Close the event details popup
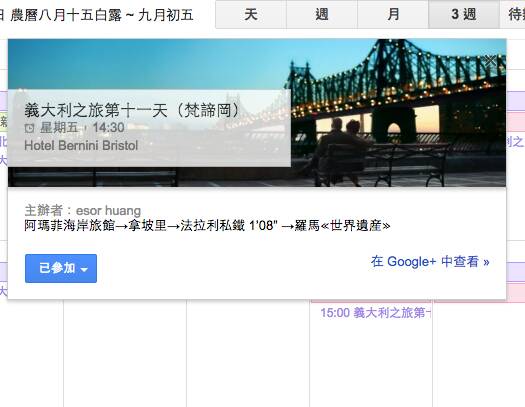 tap(491, 60)
